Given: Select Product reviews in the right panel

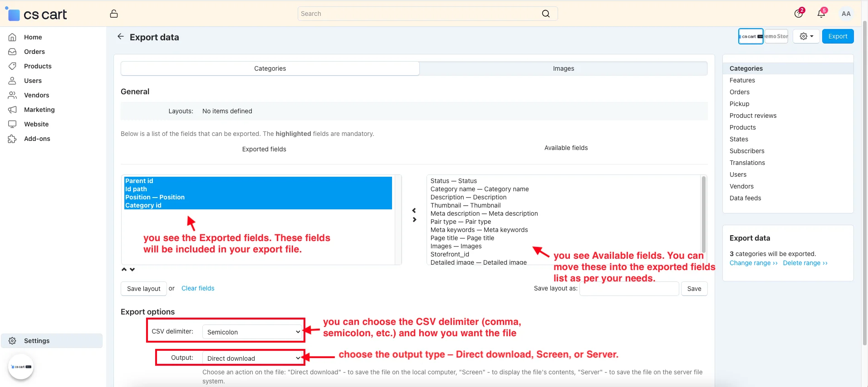Looking at the screenshot, I should (x=753, y=116).
